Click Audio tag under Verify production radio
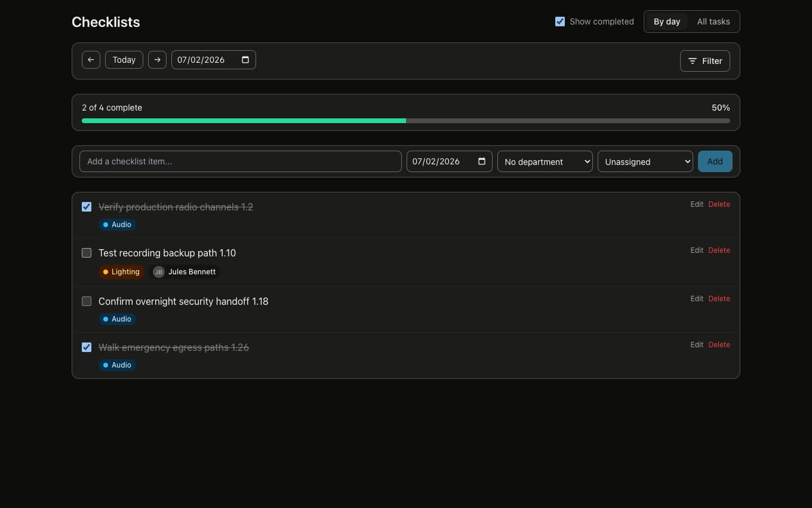 click(117, 225)
